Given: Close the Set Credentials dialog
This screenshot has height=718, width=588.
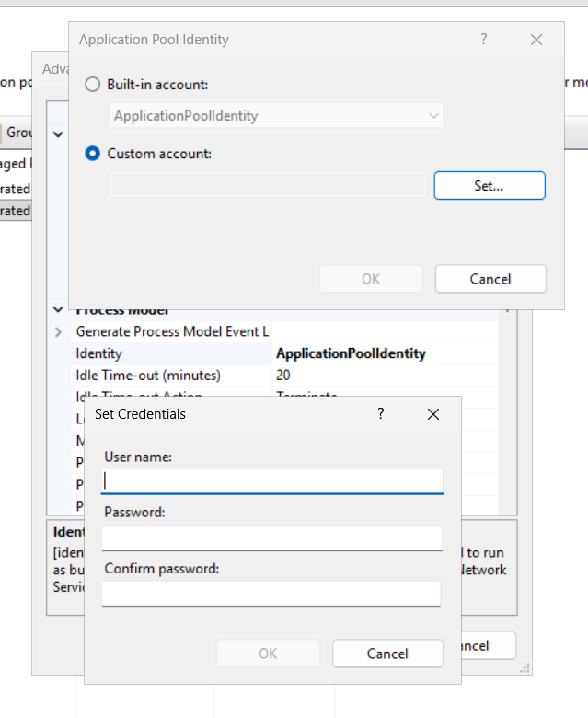Looking at the screenshot, I should pos(433,414).
